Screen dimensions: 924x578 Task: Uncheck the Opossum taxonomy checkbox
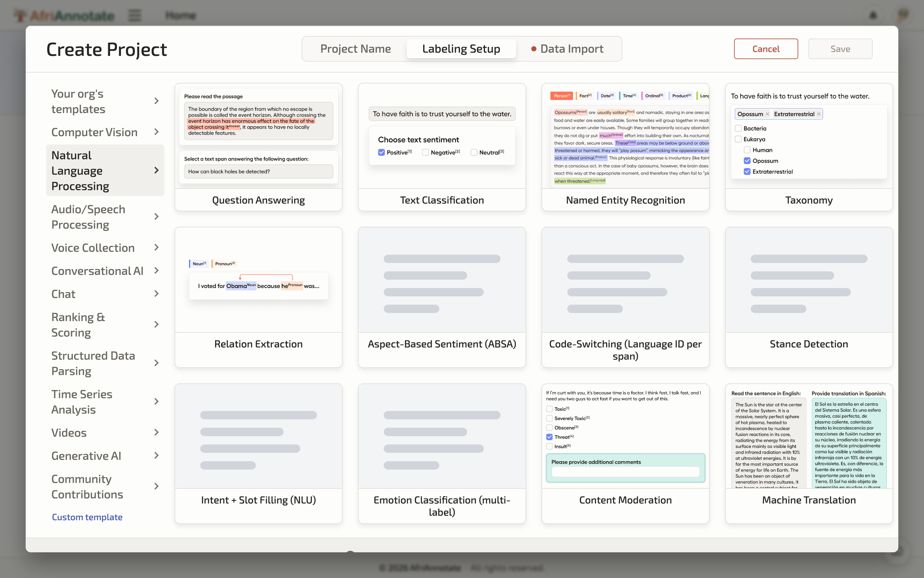747,161
